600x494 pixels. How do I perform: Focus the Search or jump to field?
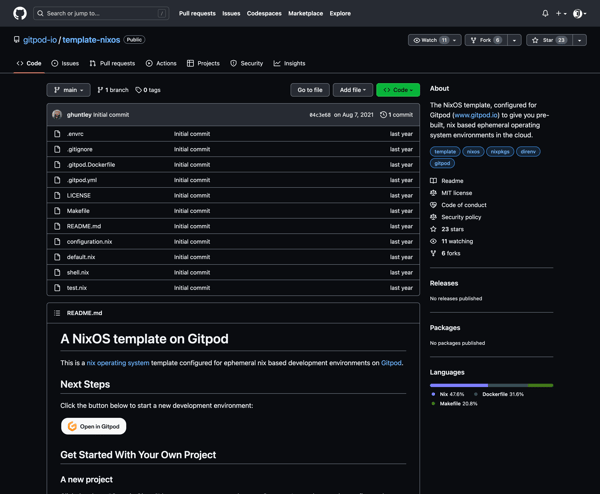[x=101, y=13]
